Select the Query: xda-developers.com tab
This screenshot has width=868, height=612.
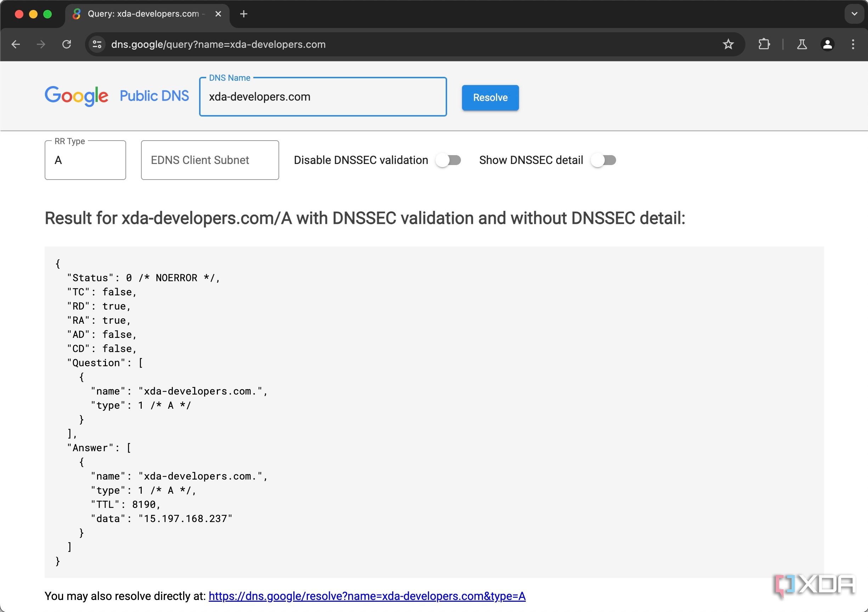pos(147,14)
